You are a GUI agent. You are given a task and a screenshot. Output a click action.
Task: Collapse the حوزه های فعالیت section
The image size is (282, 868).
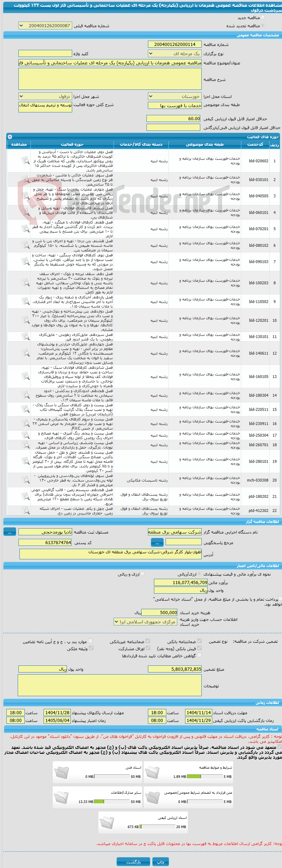click(x=10, y=136)
